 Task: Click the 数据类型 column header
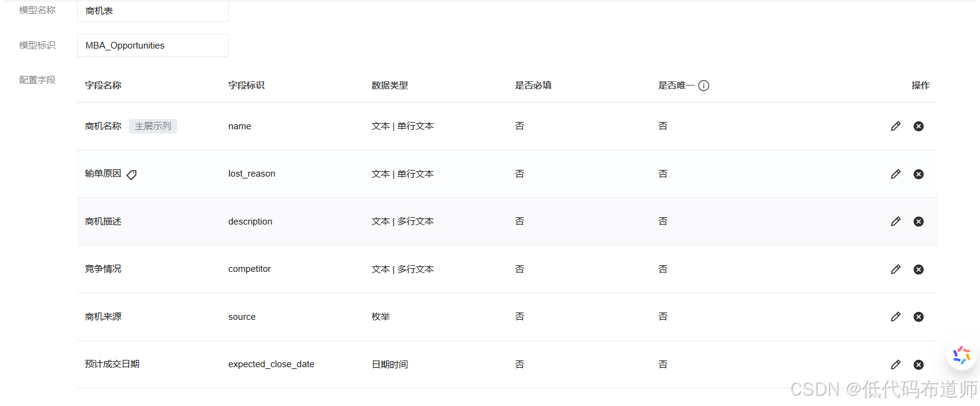(390, 86)
